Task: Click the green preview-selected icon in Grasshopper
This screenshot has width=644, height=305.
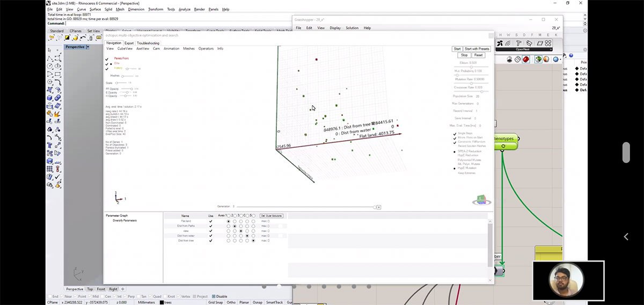Action: 538,59
